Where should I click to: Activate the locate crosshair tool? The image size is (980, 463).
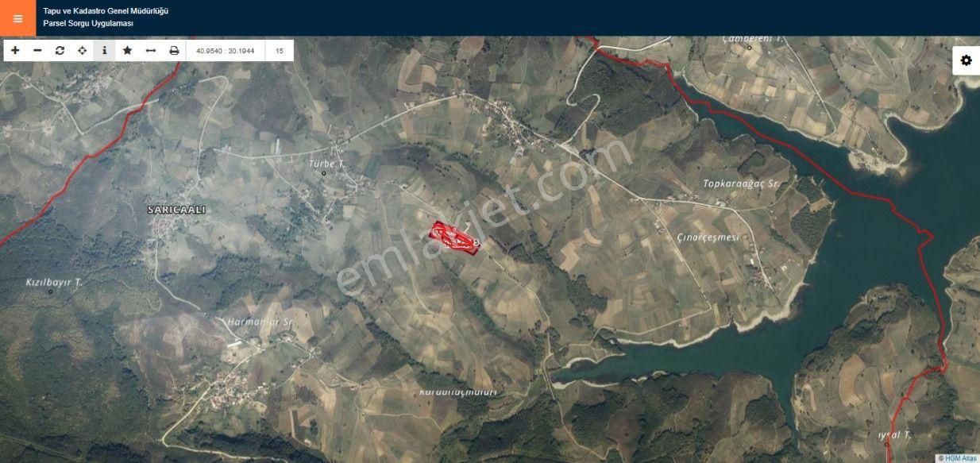tap(82, 50)
